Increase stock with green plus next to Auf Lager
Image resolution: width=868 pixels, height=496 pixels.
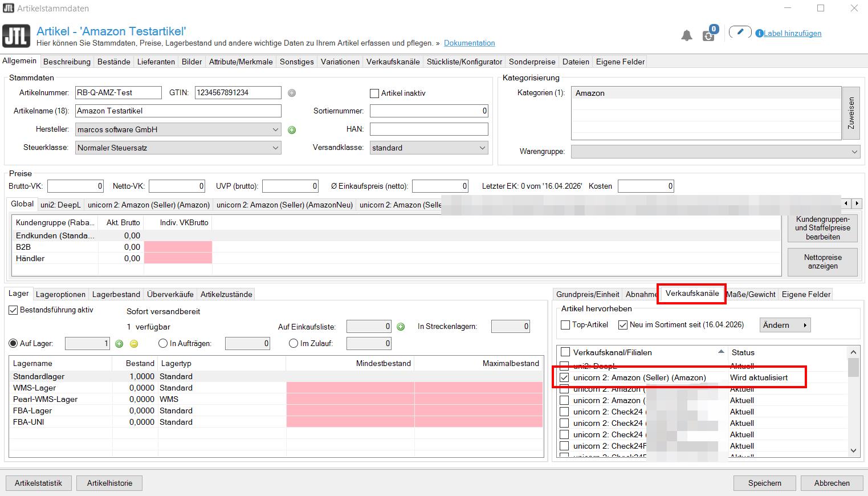coord(119,344)
